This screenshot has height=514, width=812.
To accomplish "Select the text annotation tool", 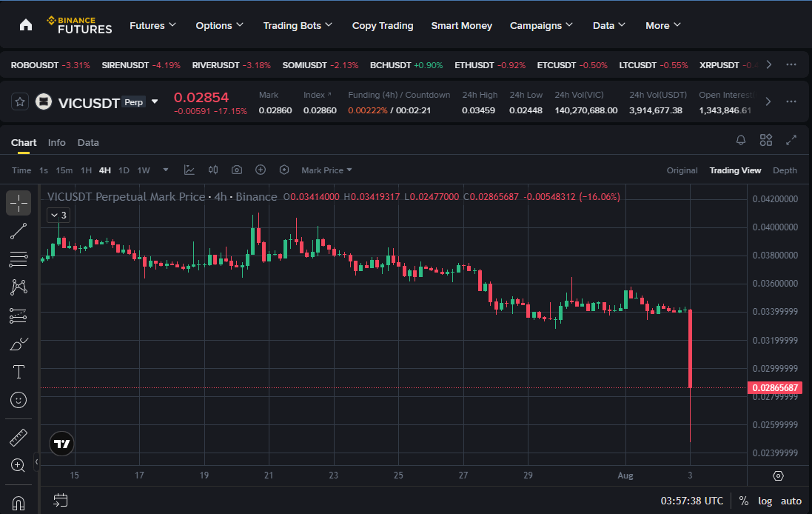I will point(19,372).
